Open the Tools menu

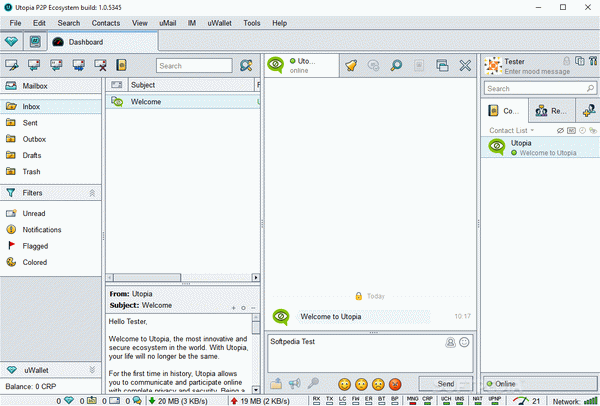click(x=252, y=23)
